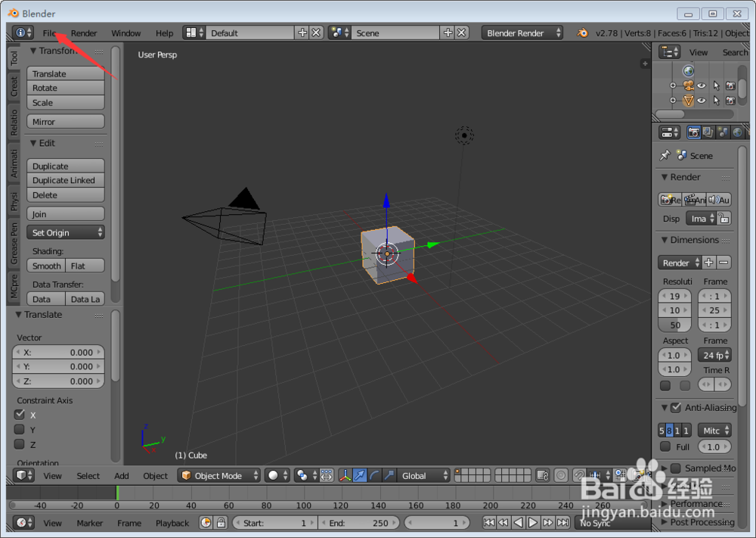
Task: Toggle Cube visibility eye in Outliner
Action: click(702, 101)
